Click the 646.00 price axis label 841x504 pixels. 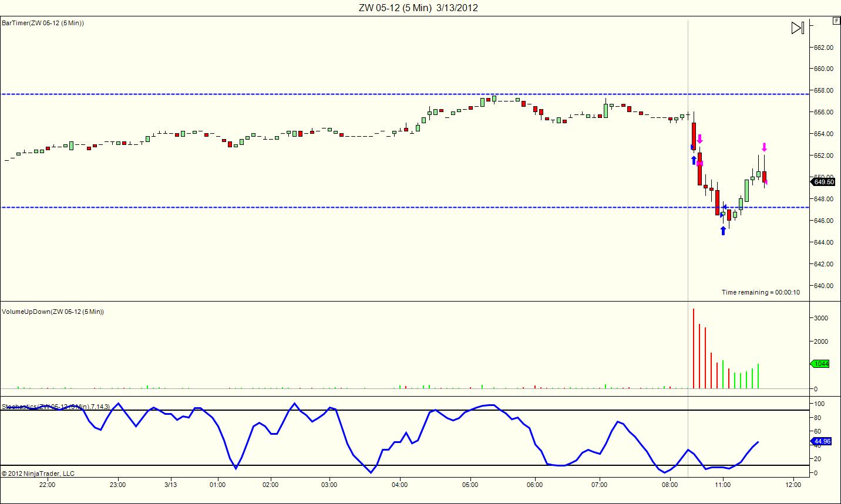[825, 221]
